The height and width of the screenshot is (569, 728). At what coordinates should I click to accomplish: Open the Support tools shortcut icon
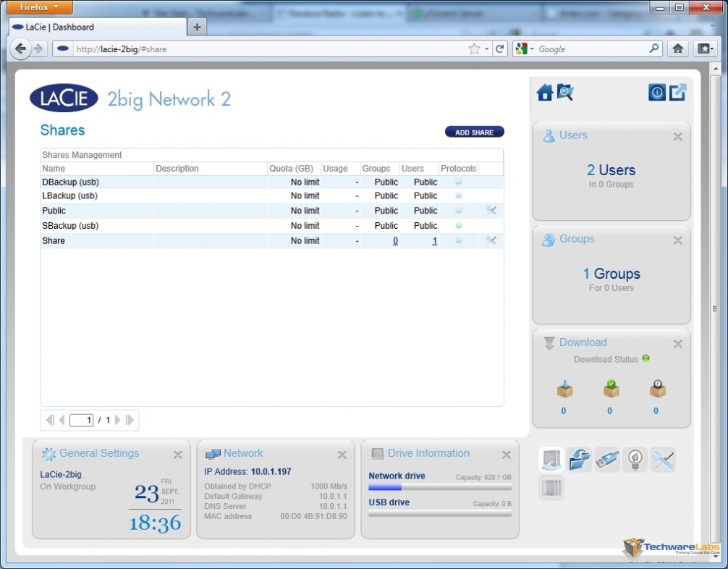coord(663,460)
